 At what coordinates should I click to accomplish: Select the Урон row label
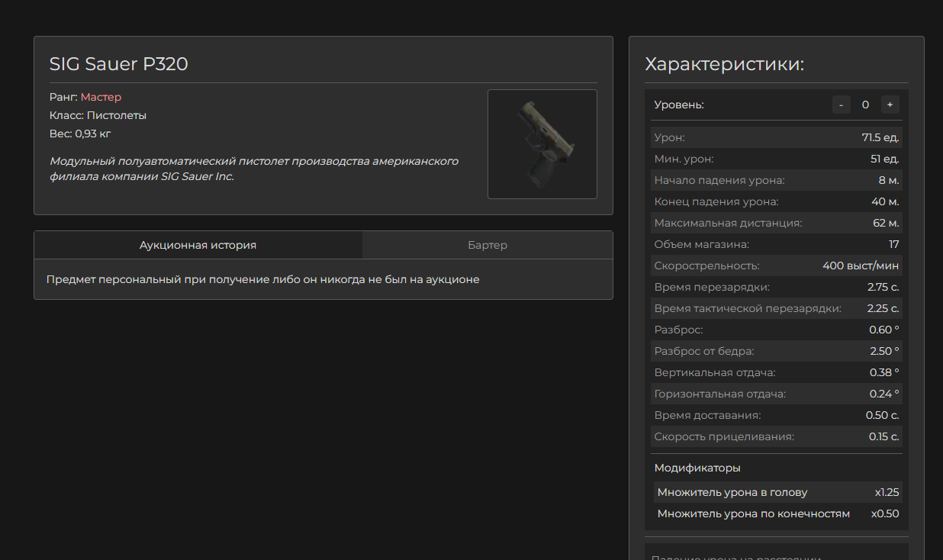coord(669,137)
